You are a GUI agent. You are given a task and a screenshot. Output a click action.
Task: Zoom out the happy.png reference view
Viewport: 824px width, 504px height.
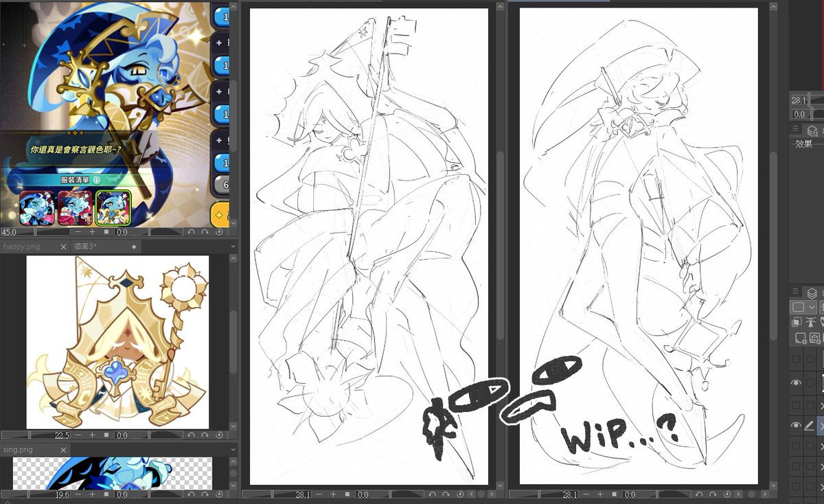point(78,435)
